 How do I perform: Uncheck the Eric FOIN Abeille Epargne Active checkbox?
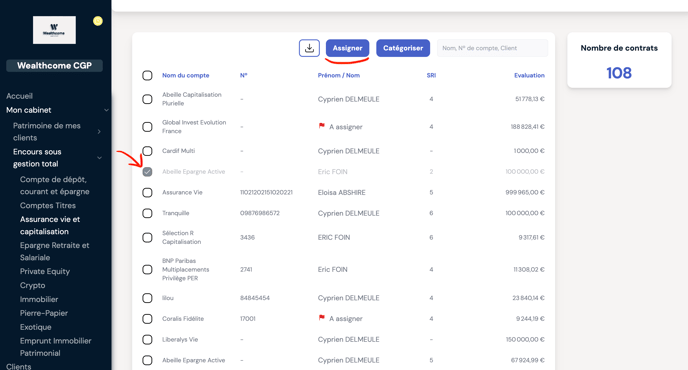click(147, 172)
